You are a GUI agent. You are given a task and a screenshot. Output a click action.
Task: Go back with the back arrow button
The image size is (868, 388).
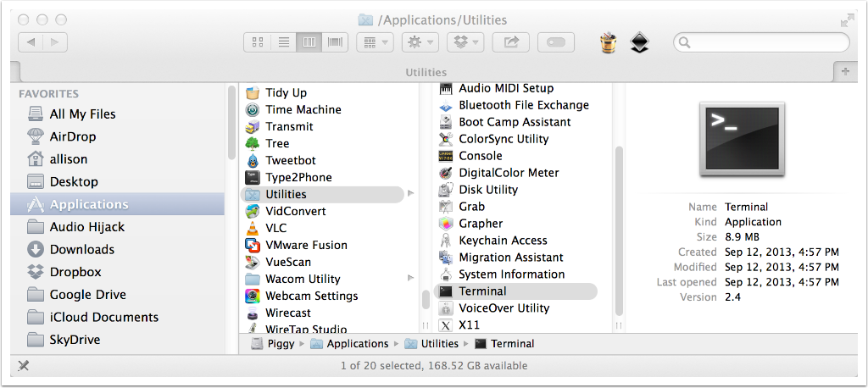pos(31,42)
